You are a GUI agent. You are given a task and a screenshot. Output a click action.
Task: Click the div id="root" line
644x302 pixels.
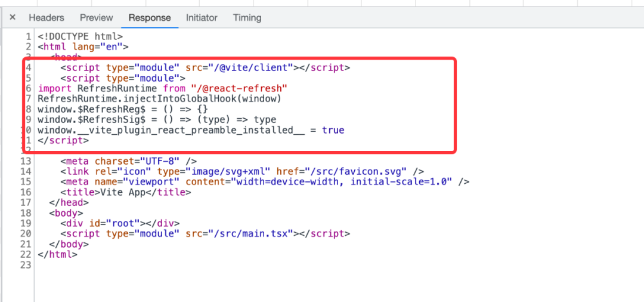click(x=120, y=223)
